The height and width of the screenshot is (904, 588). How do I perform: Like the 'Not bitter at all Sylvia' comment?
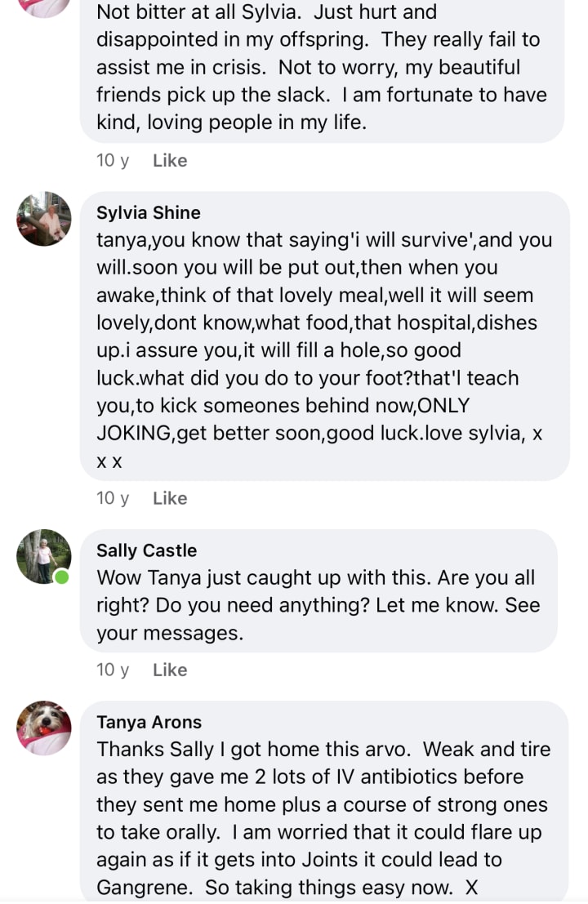170,160
